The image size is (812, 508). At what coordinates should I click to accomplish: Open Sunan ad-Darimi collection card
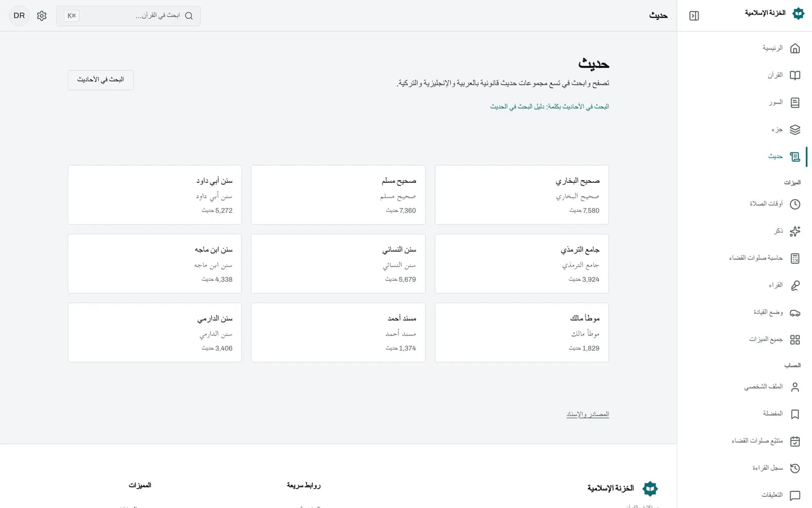tap(155, 333)
